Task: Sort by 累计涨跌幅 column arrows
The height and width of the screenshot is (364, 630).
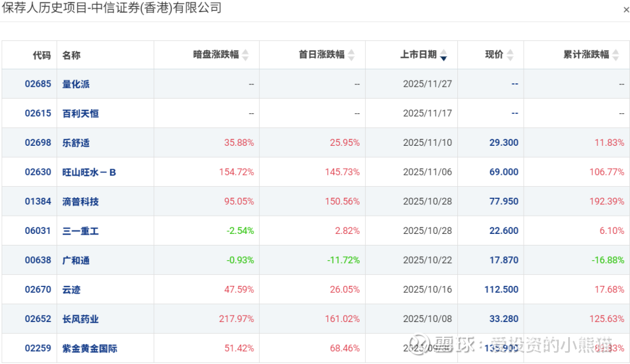Action: pos(615,55)
